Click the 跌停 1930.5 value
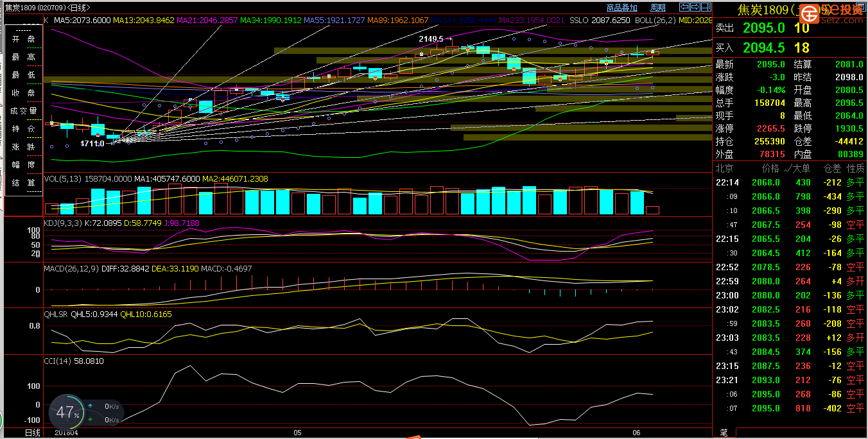The image size is (868, 439). (x=849, y=128)
